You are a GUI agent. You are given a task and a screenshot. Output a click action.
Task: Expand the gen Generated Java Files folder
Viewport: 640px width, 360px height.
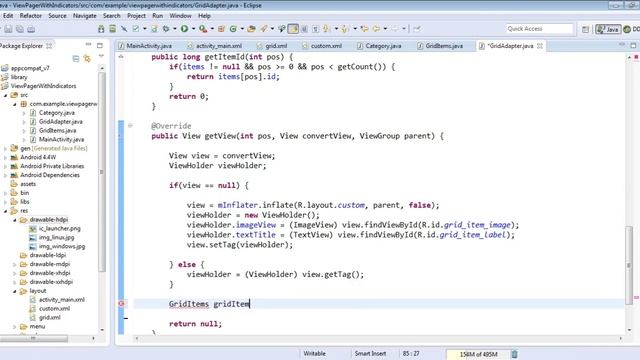click(x=6, y=149)
